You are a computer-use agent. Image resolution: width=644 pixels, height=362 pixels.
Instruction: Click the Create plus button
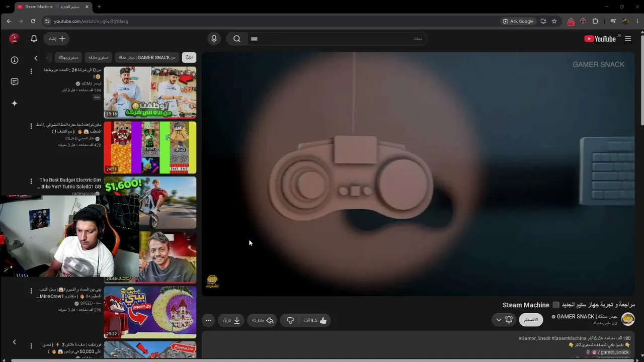click(57, 39)
